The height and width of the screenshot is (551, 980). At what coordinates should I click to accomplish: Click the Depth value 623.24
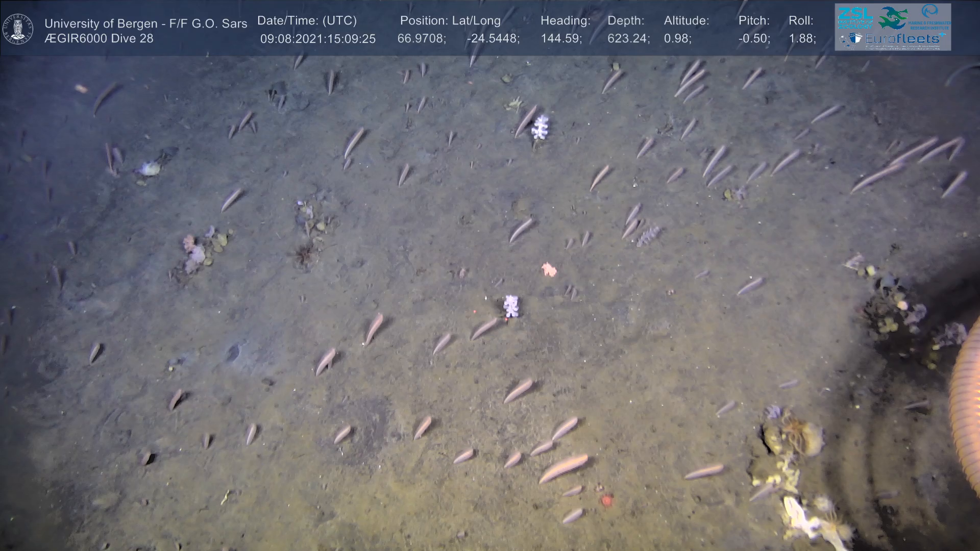(x=628, y=39)
